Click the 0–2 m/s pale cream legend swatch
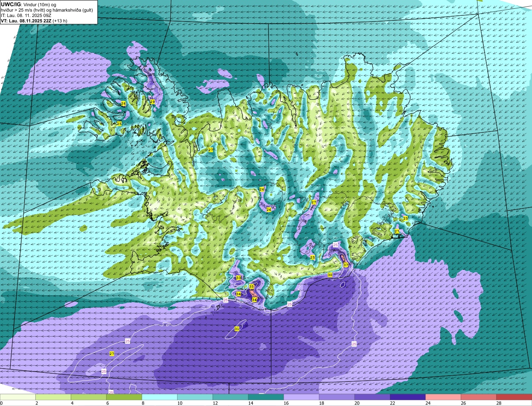 click(18, 397)
